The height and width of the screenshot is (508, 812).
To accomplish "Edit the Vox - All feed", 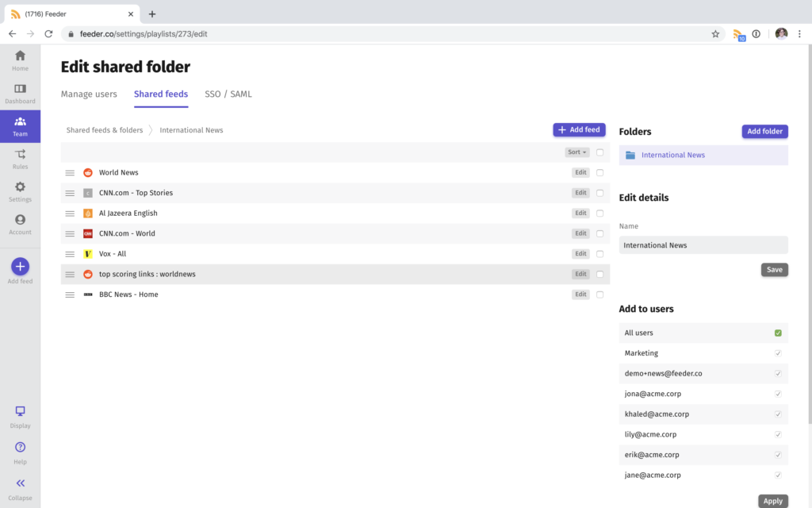I will [580, 254].
